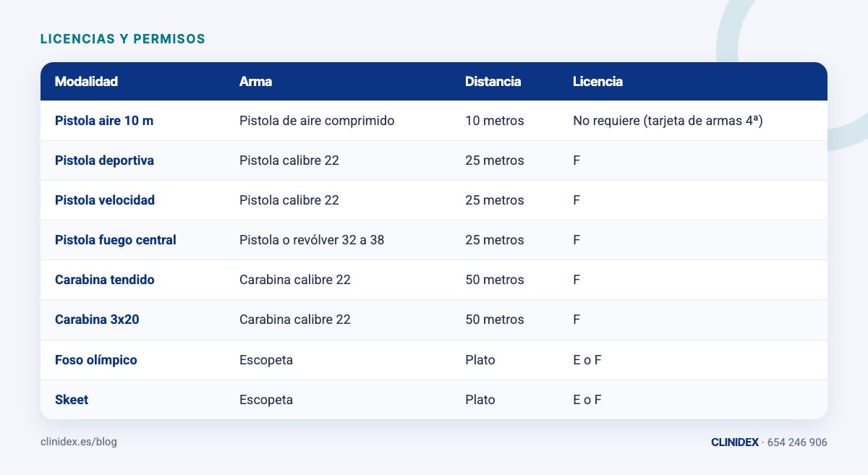
Task: Click 'E o F' in Skeet row
Action: point(587,400)
